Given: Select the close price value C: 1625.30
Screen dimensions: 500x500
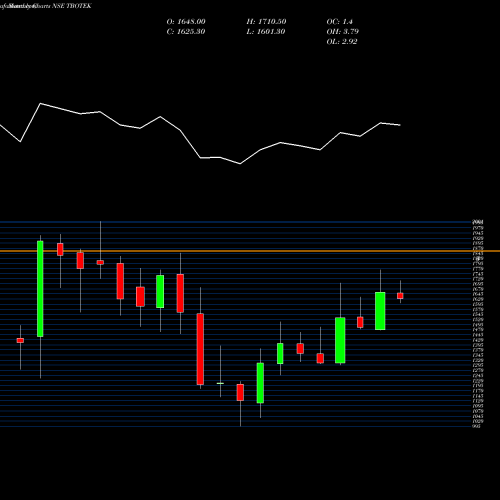Looking at the screenshot, I should (186, 31).
